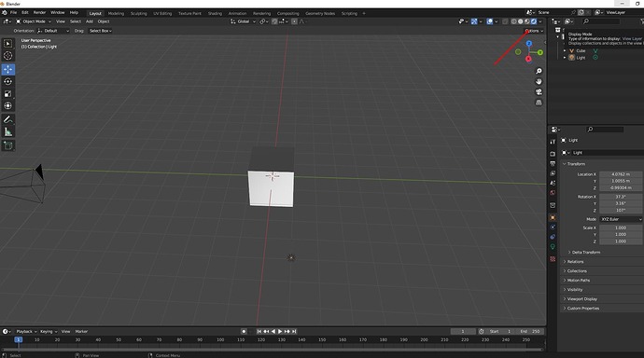Click the Blender logo menu icon
Image resolution: width=644 pixels, height=358 pixels.
5,13
